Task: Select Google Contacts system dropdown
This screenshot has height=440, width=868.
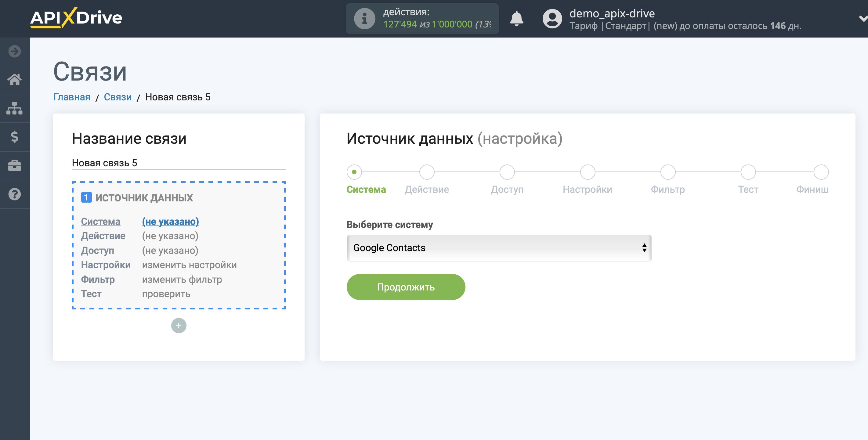Action: 498,247
